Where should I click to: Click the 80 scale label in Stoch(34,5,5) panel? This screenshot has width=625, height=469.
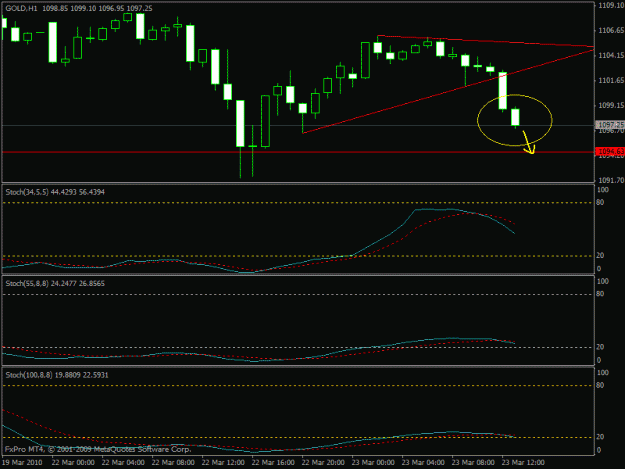600,203
